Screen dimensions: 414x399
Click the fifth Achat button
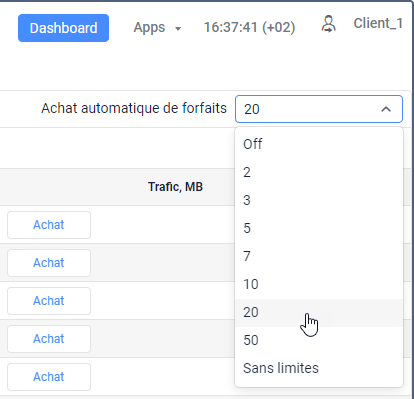[x=49, y=377]
